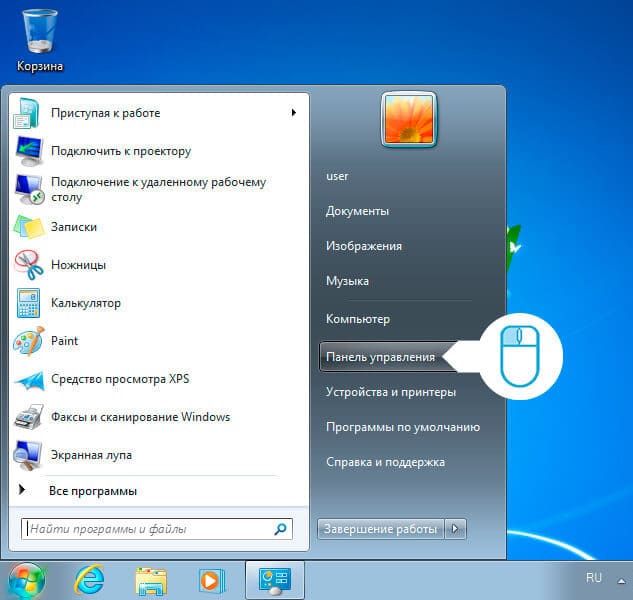Expand the Приступая к работе submenu arrow
The height and width of the screenshot is (600, 633).
point(293,113)
